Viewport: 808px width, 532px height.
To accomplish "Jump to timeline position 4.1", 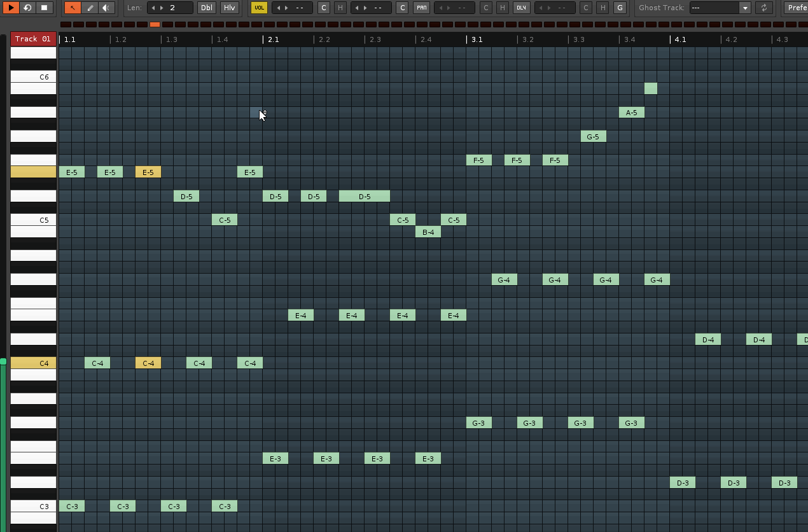I will pyautogui.click(x=681, y=39).
